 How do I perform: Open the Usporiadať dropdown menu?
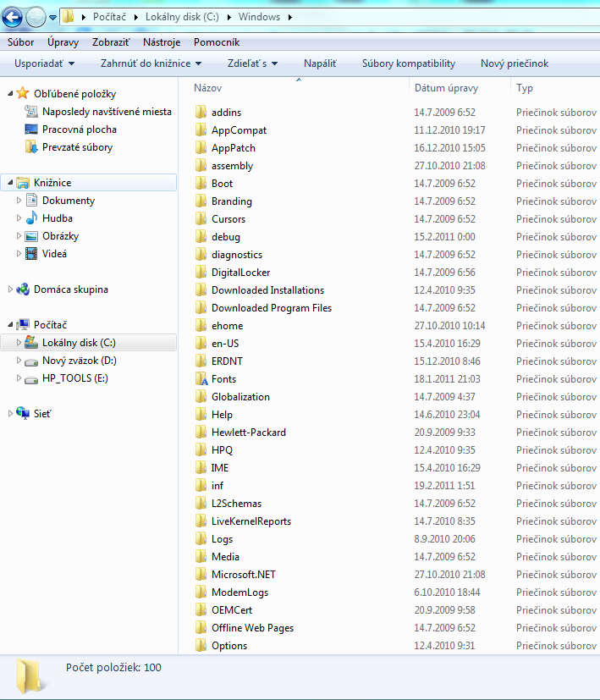click(45, 63)
